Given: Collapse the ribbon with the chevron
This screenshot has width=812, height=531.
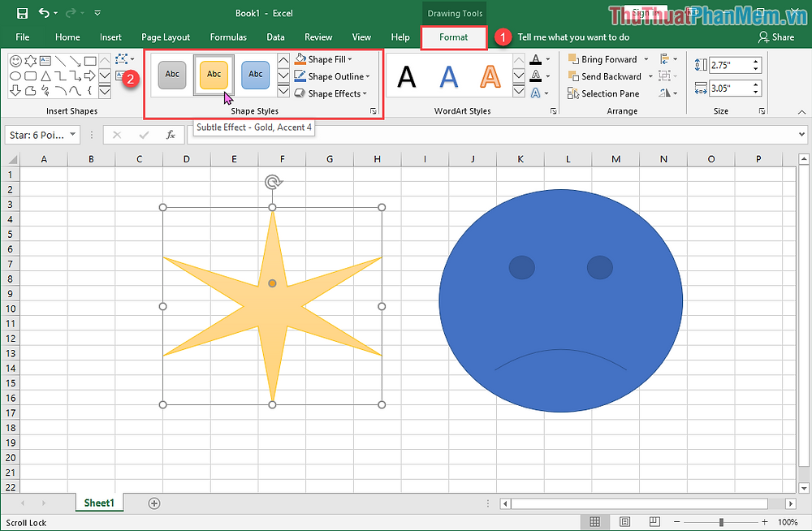Looking at the screenshot, I should pyautogui.click(x=801, y=111).
